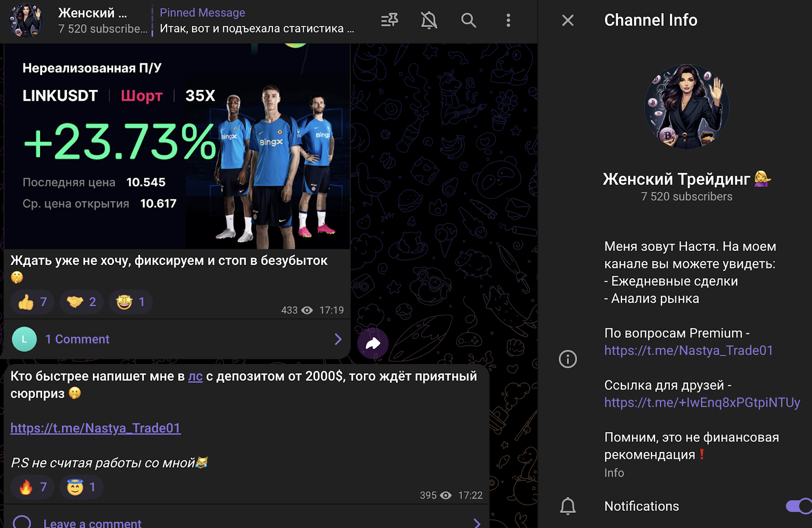This screenshot has height=528, width=812.
Task: Click the channel avatar in the header
Action: click(26, 21)
